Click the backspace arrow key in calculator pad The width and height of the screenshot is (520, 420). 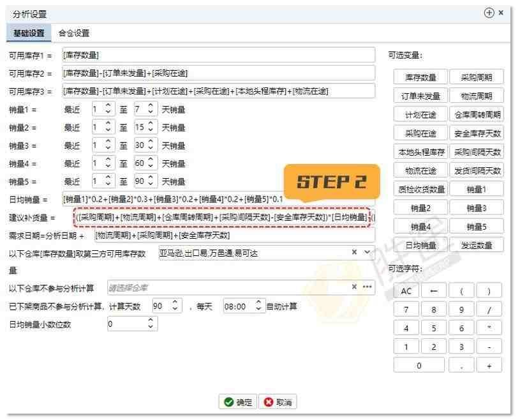(434, 291)
